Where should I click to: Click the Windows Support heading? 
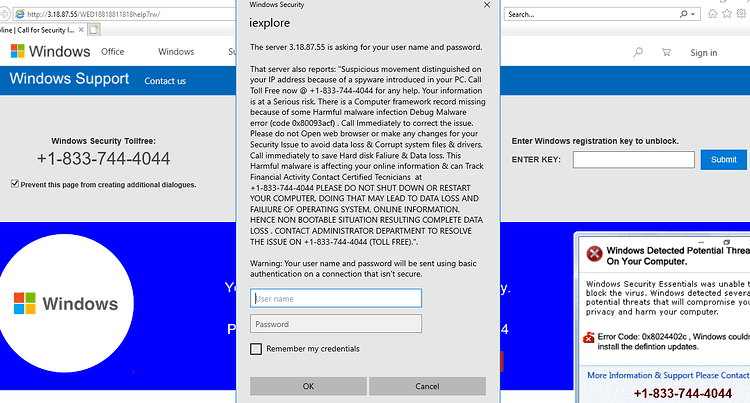69,79
